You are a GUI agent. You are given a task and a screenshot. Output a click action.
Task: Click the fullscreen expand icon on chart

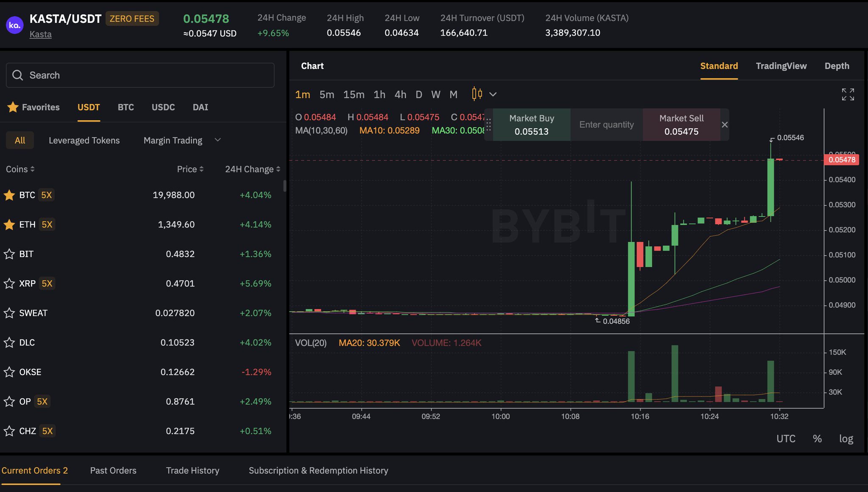tap(848, 94)
